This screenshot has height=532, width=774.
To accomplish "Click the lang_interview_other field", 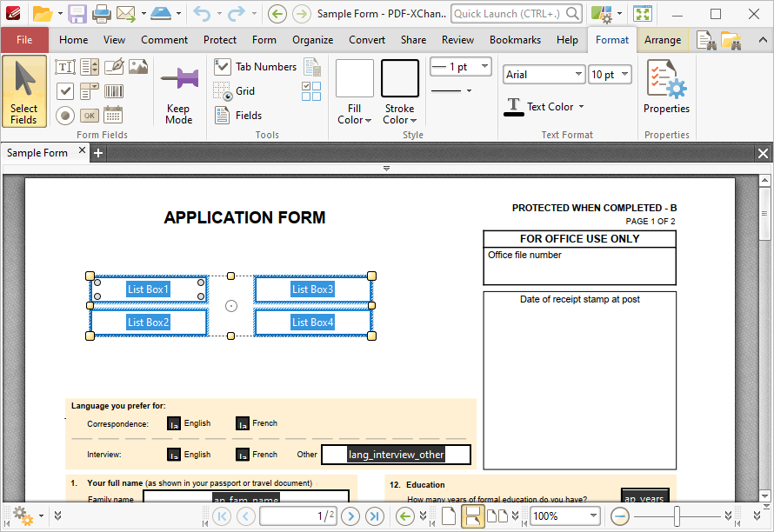I will tap(396, 455).
